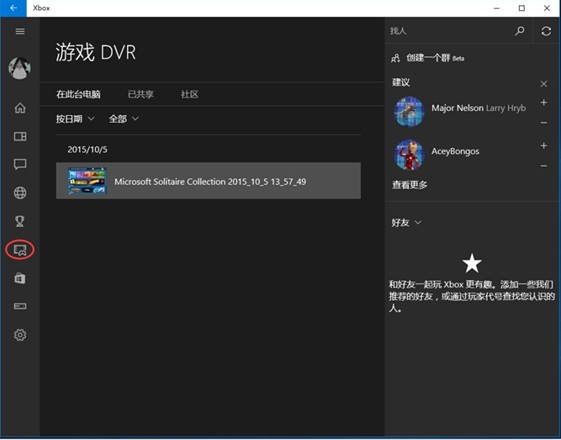Expand the 按日期 sort dropdown

pyautogui.click(x=75, y=119)
